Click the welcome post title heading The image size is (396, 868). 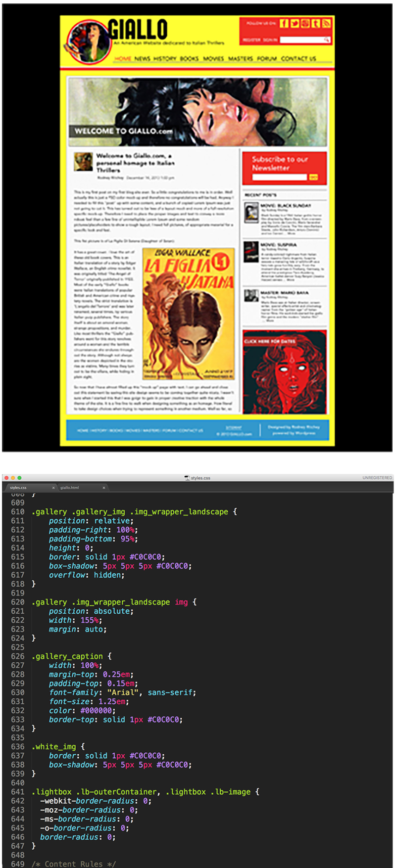[x=135, y=163]
